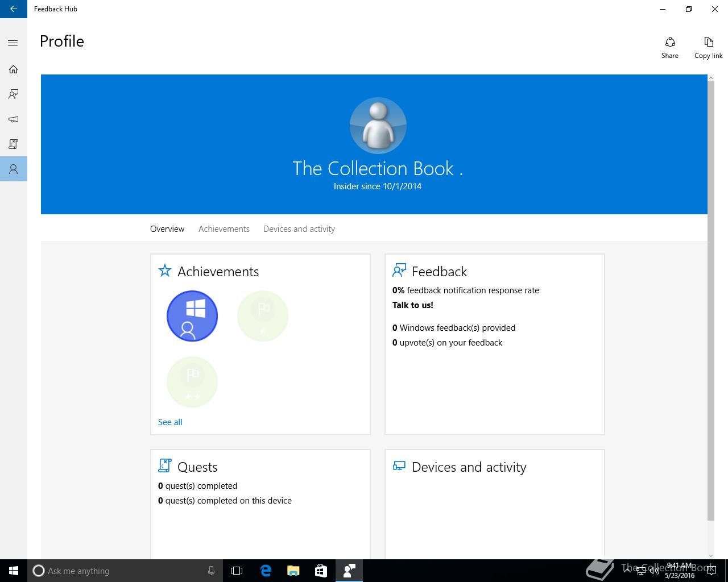Click the Cortana search box
The height and width of the screenshot is (582, 728).
pyautogui.click(x=125, y=571)
